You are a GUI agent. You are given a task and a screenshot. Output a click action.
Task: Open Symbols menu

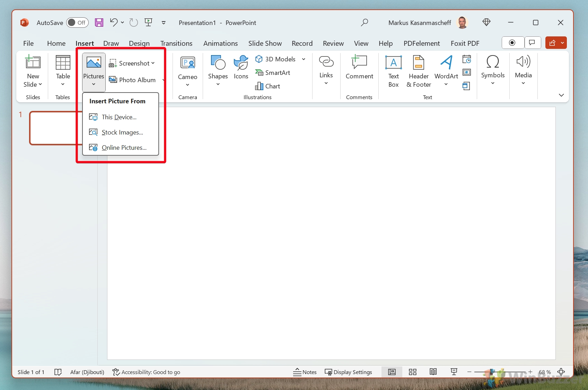pos(493,70)
